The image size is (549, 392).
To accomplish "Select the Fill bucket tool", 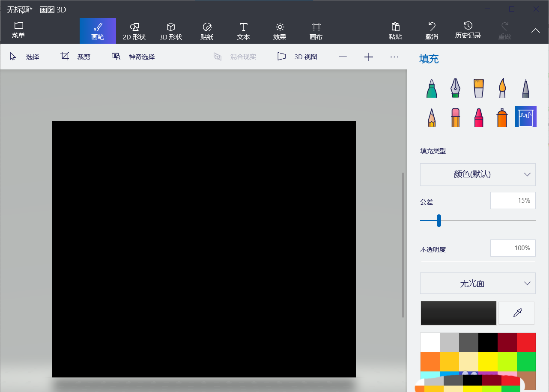I will [526, 117].
